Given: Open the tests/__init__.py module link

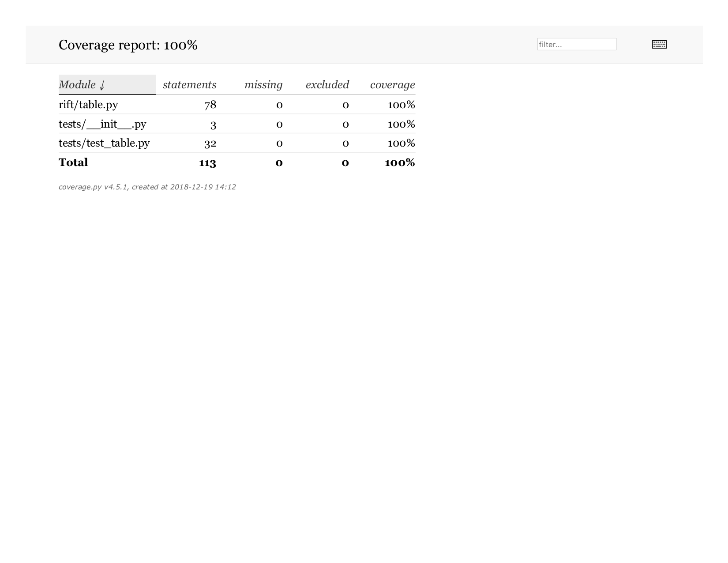Looking at the screenshot, I should pos(102,124).
